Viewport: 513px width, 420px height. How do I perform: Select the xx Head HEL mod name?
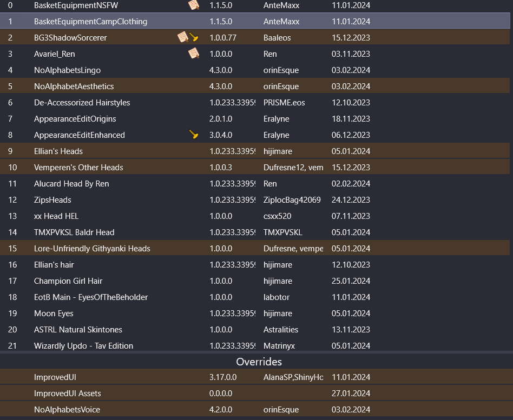56,216
